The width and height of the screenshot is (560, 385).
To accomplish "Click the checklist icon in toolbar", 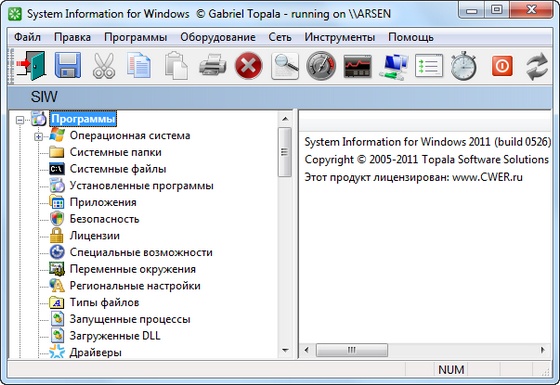I will click(x=429, y=66).
